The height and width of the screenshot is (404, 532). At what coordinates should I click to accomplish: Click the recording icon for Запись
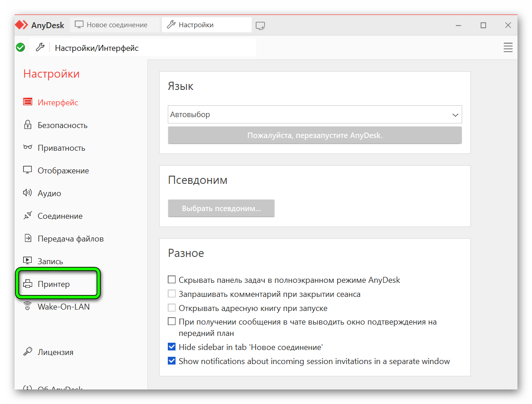click(28, 261)
